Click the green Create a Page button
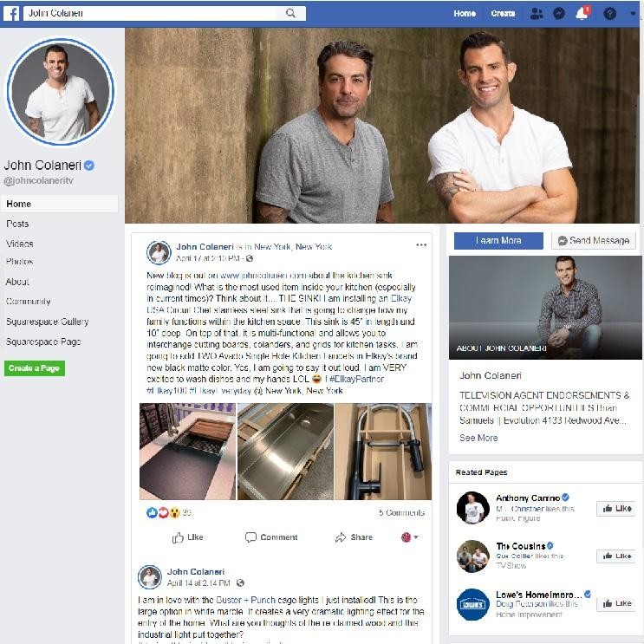 pos(35,368)
